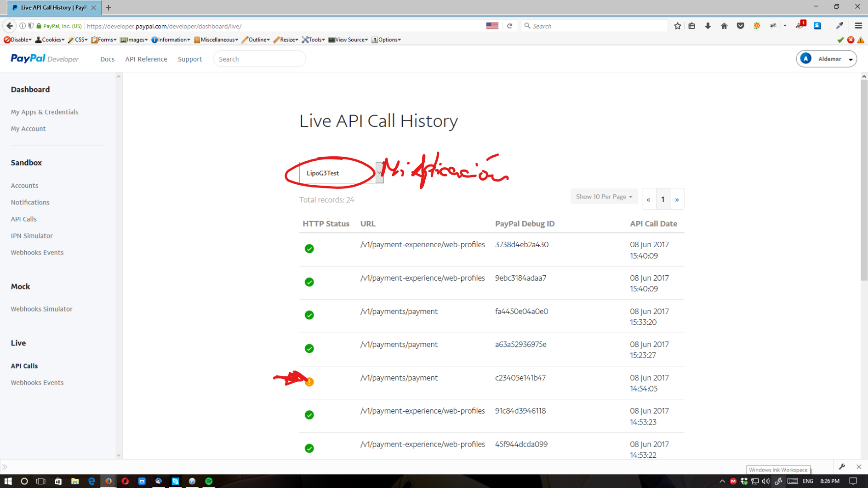
Task: Click the wrench icon in bottom bar
Action: point(842,467)
